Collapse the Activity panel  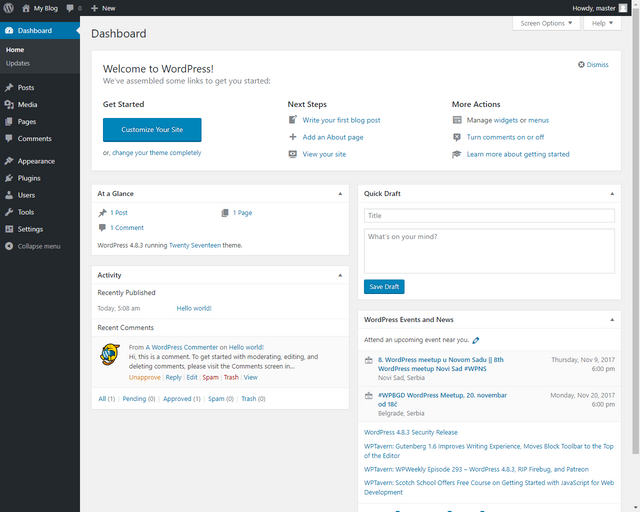click(x=340, y=275)
